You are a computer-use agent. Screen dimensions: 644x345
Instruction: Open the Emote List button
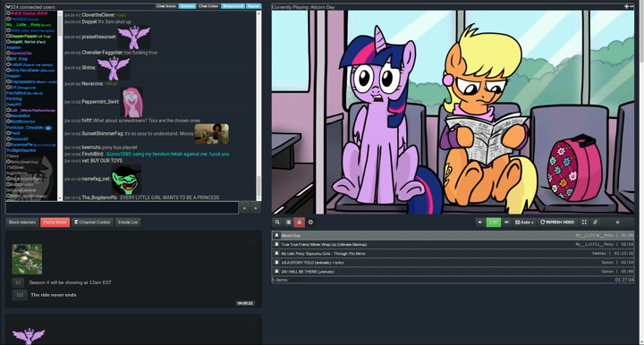pos(128,223)
